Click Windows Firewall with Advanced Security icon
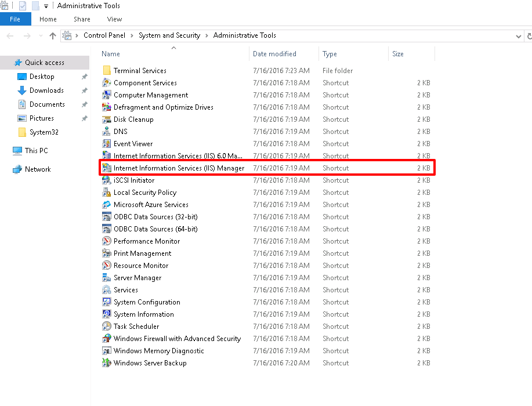This screenshot has width=532, height=406. pos(107,339)
